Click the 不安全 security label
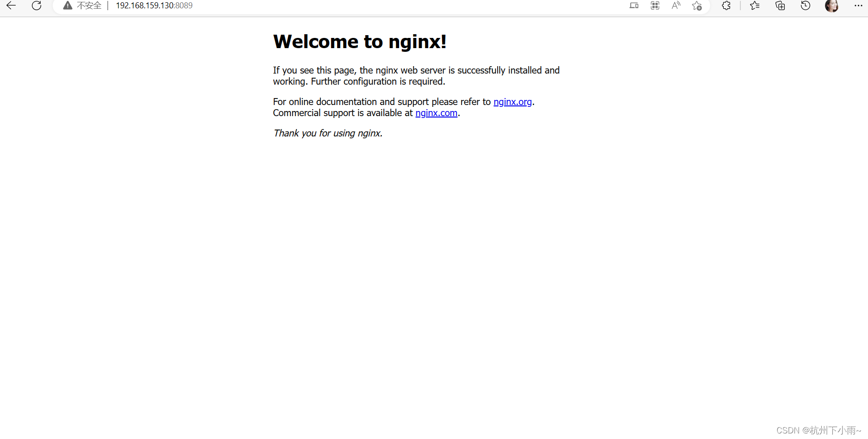 point(89,6)
